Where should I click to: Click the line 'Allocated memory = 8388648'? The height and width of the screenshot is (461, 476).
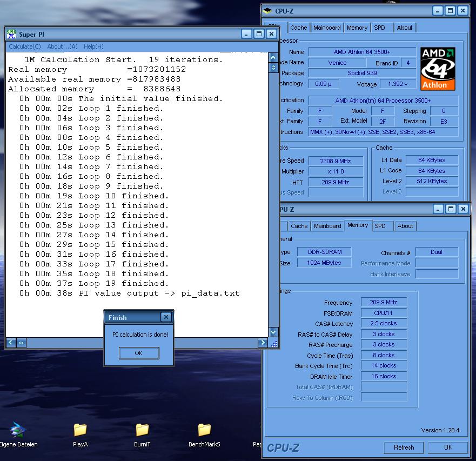94,89
